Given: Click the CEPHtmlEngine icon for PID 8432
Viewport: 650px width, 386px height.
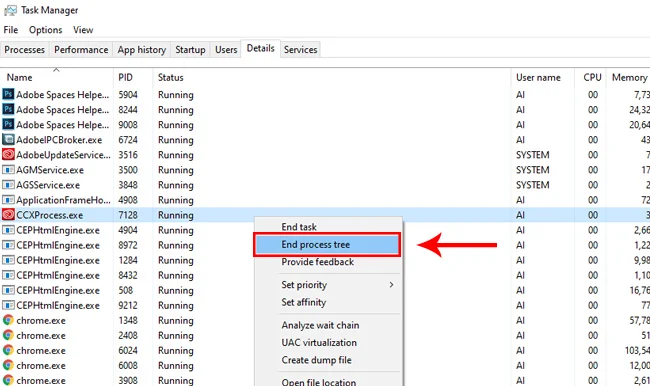Looking at the screenshot, I should [x=8, y=275].
